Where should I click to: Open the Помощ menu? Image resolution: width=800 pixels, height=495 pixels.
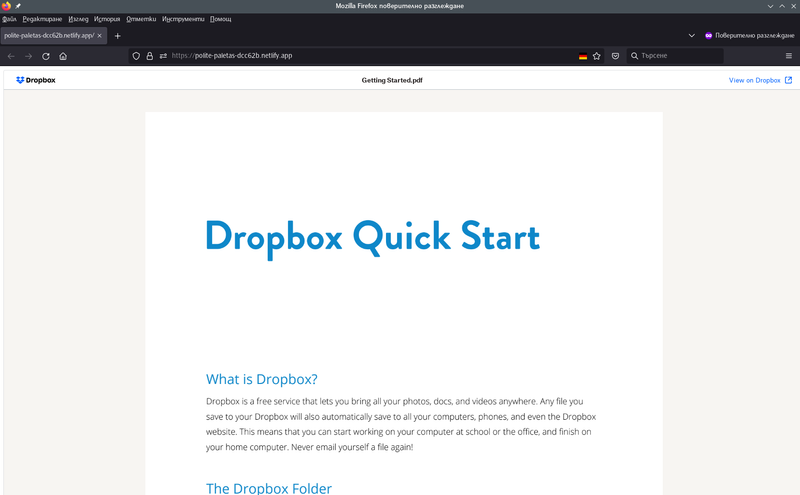[x=220, y=19]
